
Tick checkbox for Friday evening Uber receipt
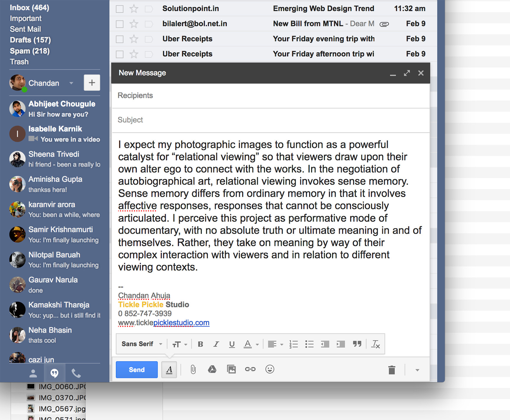tap(120, 39)
